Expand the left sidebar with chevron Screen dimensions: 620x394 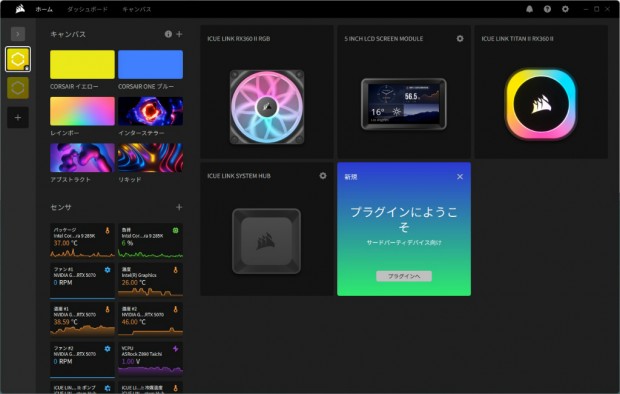(x=18, y=34)
